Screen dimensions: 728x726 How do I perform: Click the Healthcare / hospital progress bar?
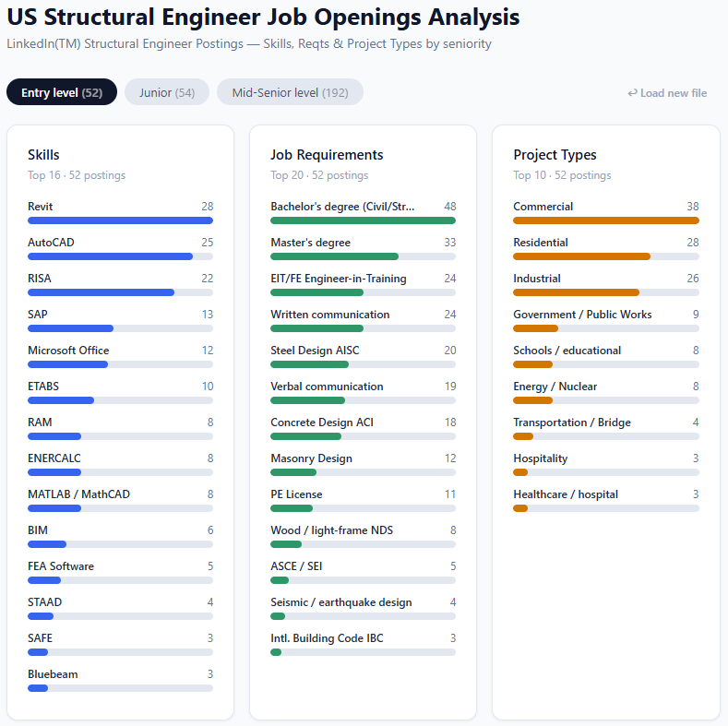click(x=605, y=508)
